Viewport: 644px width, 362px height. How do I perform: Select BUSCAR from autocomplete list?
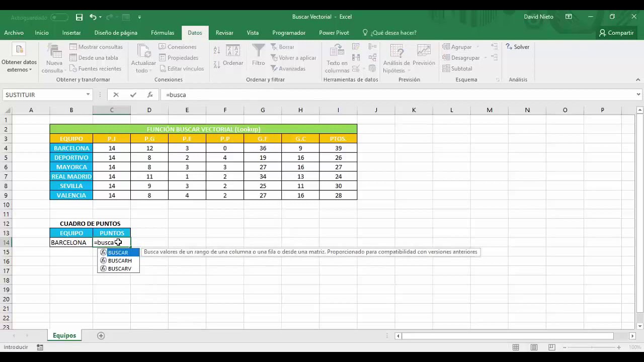click(x=118, y=252)
